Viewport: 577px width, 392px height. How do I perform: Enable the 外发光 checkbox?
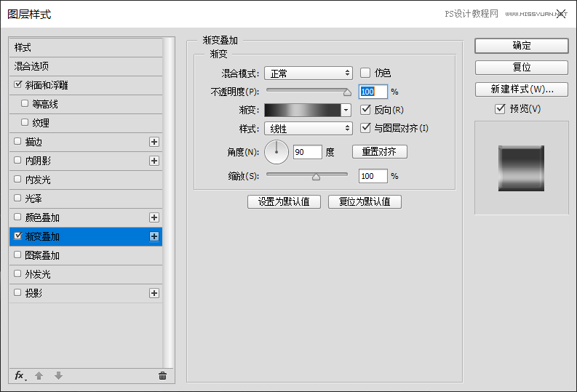(x=17, y=273)
